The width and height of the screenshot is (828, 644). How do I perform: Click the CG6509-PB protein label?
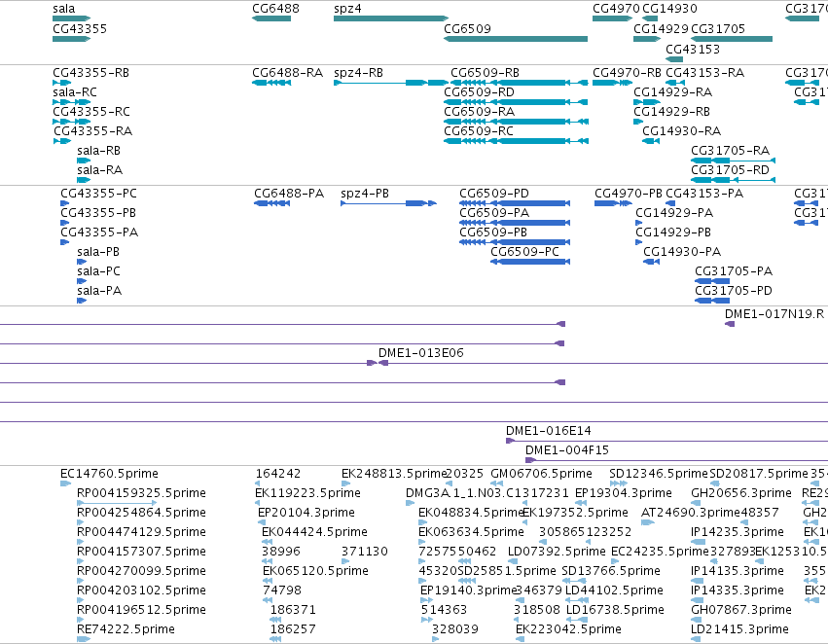[x=493, y=233]
